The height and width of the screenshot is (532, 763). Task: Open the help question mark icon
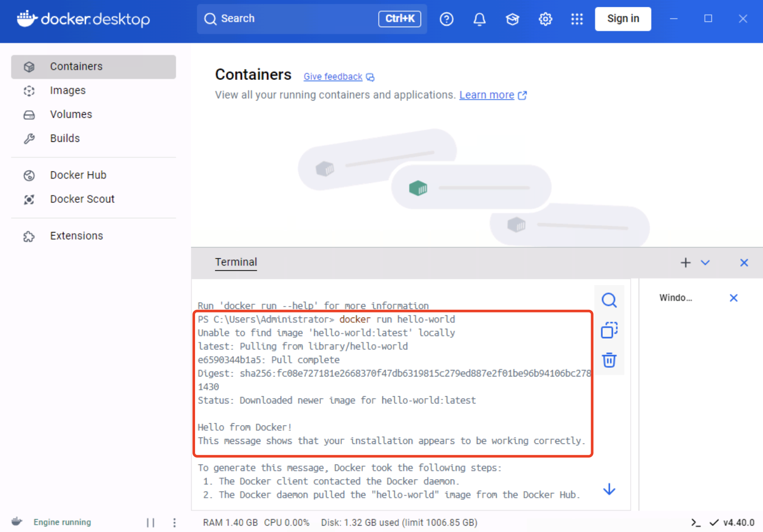pos(447,19)
